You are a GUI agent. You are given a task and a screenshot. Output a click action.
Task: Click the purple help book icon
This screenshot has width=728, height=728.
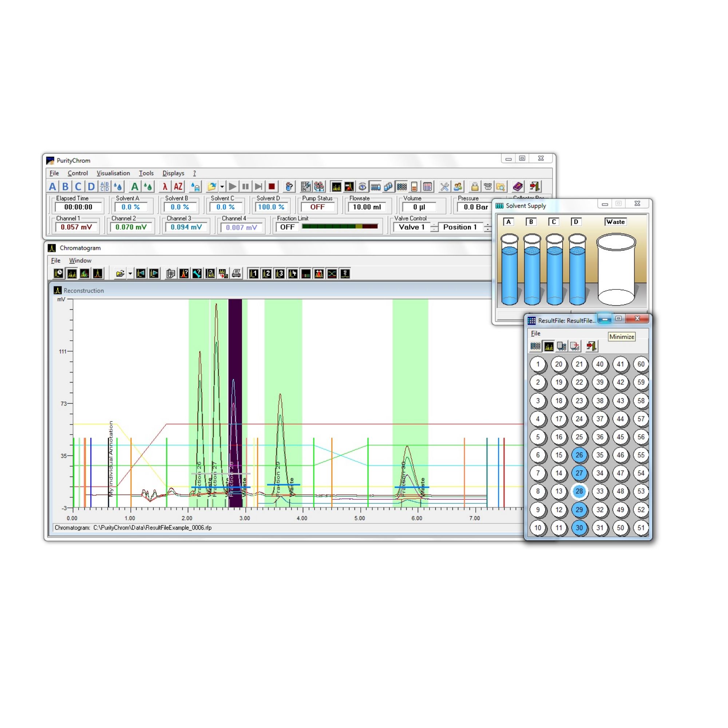517,186
